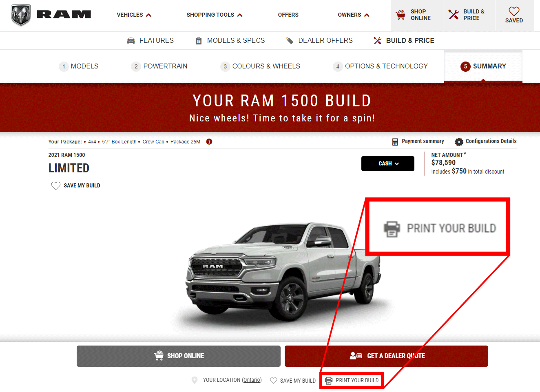Click the Your Location pin icon
The width and height of the screenshot is (540, 392).
[195, 380]
